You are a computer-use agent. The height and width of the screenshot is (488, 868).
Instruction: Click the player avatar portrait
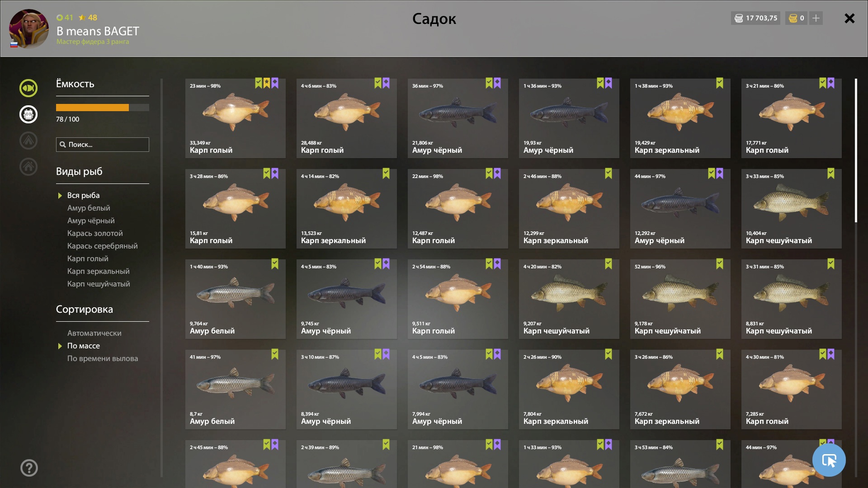(29, 28)
